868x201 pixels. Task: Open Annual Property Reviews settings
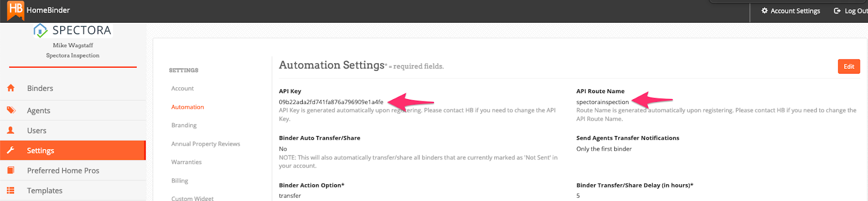(206, 144)
